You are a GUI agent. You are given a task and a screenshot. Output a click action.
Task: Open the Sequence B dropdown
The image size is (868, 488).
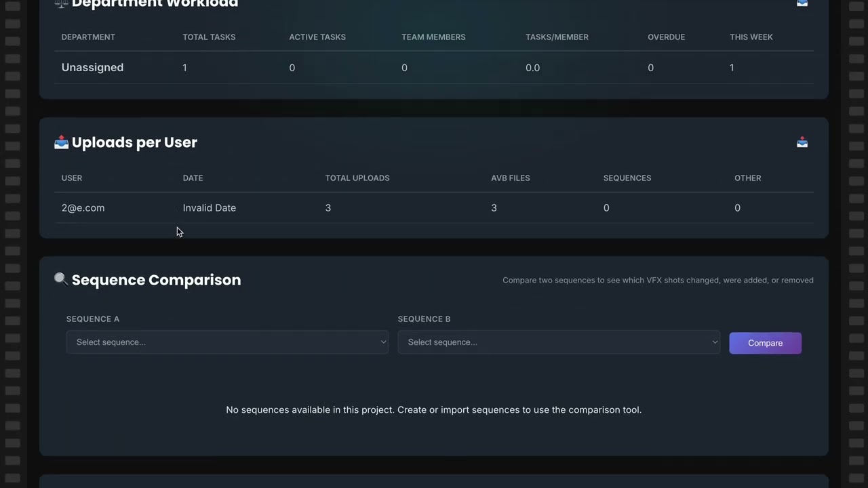point(559,342)
